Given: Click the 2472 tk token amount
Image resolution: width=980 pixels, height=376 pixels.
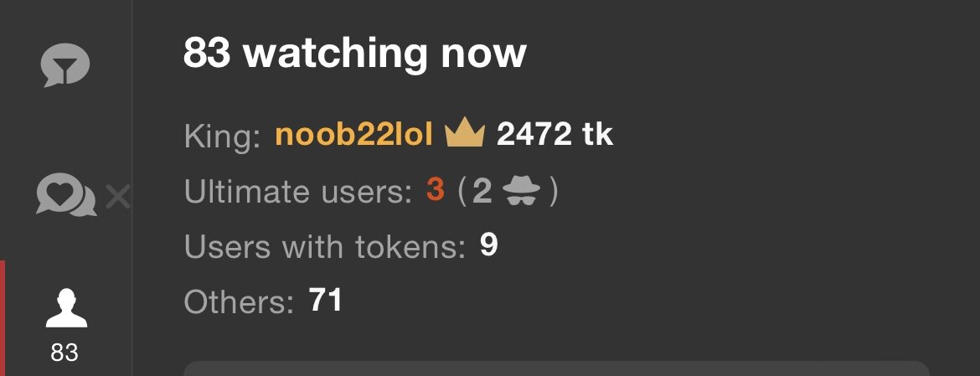Looking at the screenshot, I should coord(554,135).
